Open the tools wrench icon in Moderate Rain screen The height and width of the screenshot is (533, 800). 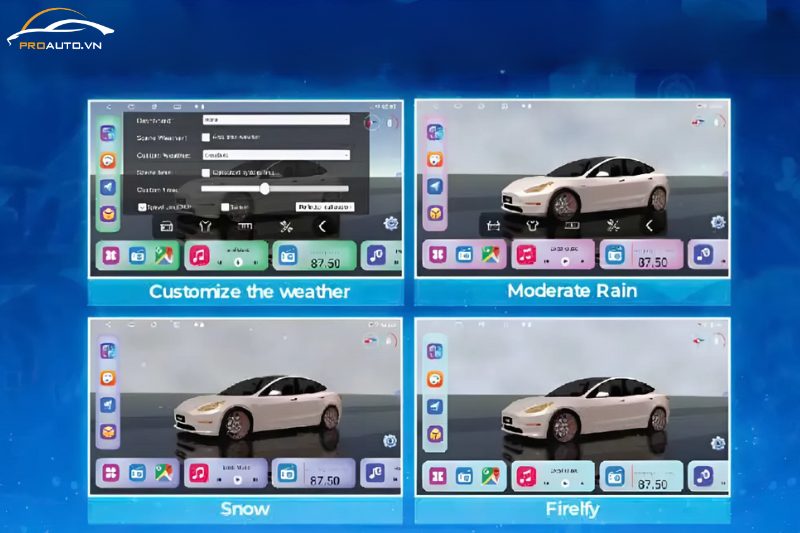click(x=610, y=226)
